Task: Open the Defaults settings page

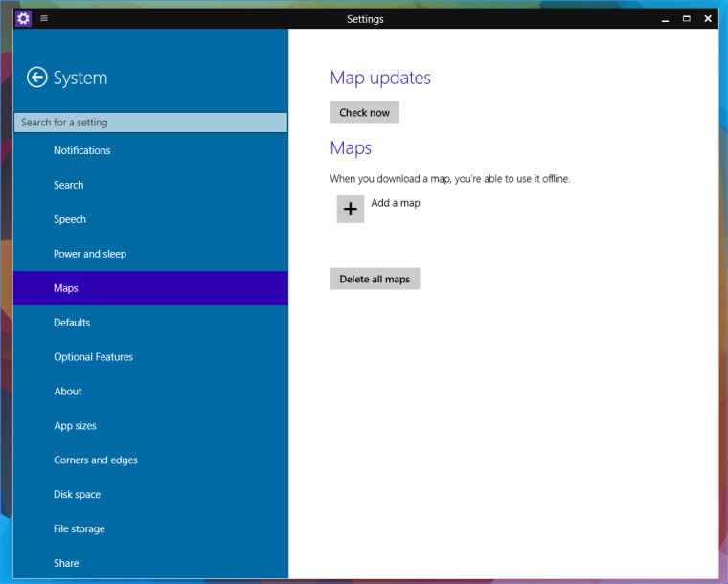Action: pyautogui.click(x=72, y=323)
